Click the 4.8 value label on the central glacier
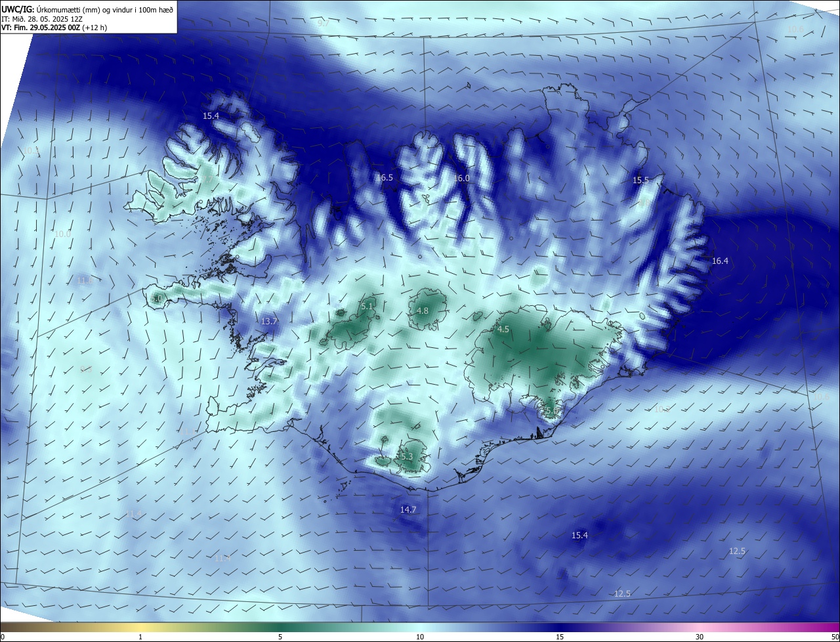Viewport: 840px width, 642px height. (x=423, y=311)
